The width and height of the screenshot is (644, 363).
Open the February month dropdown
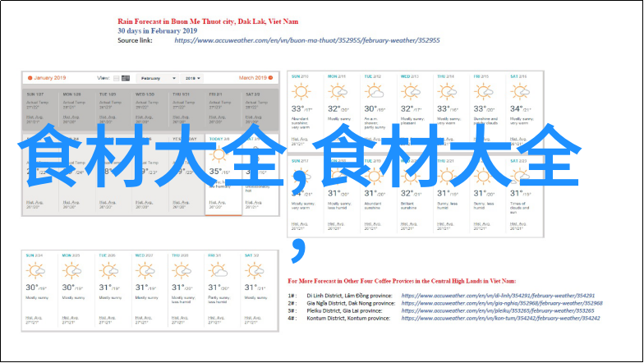158,78
